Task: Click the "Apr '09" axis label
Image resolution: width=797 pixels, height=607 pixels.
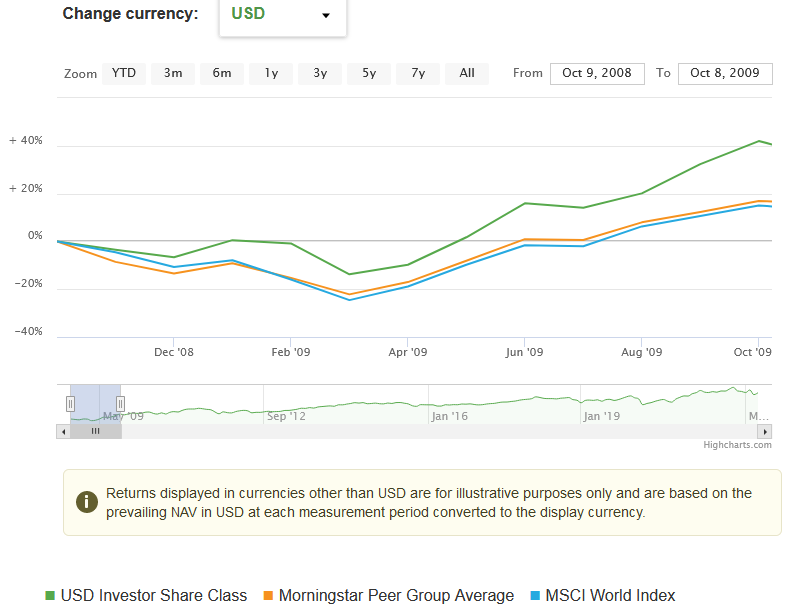Action: [x=408, y=352]
